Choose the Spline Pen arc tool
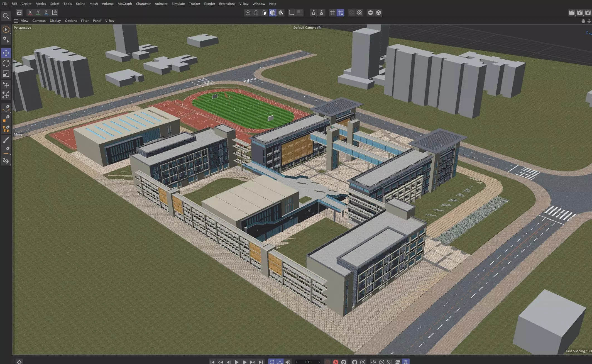Image resolution: width=592 pixels, height=364 pixels. click(x=6, y=108)
